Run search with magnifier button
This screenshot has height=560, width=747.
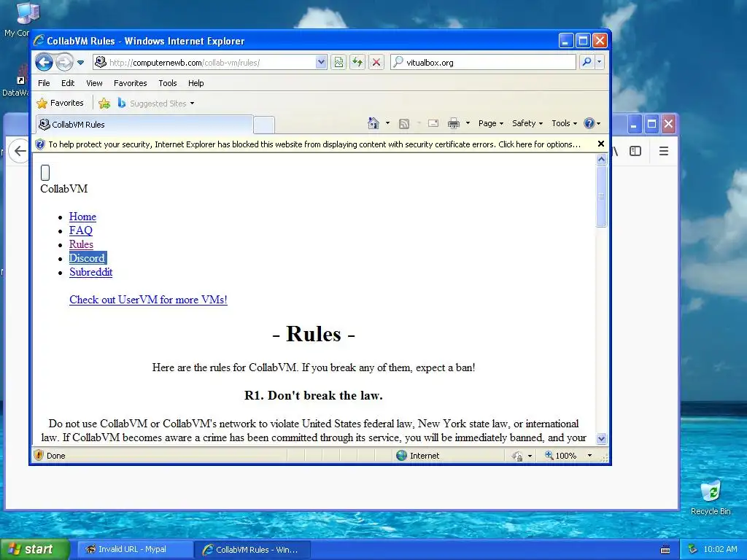click(x=587, y=62)
